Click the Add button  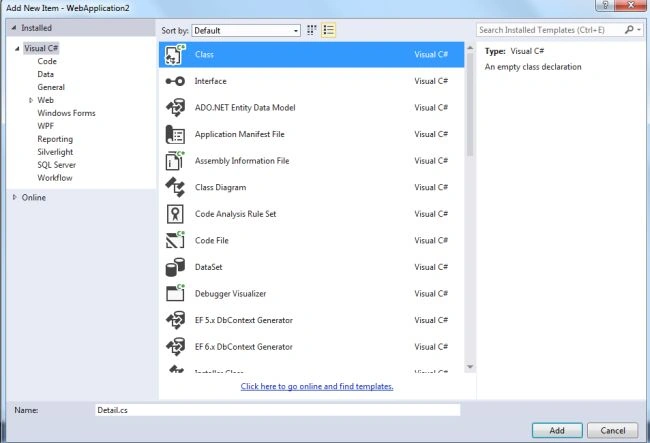pyautogui.click(x=557, y=430)
